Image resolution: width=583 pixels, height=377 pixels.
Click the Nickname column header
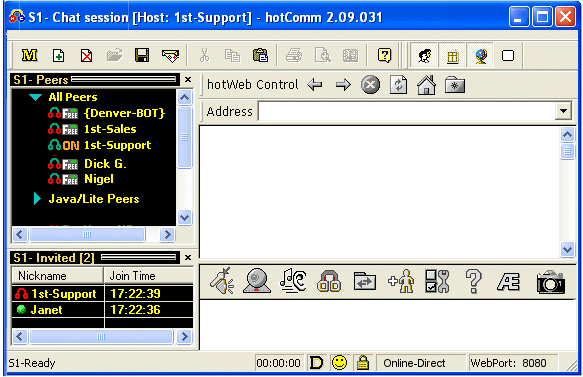pos(57,276)
